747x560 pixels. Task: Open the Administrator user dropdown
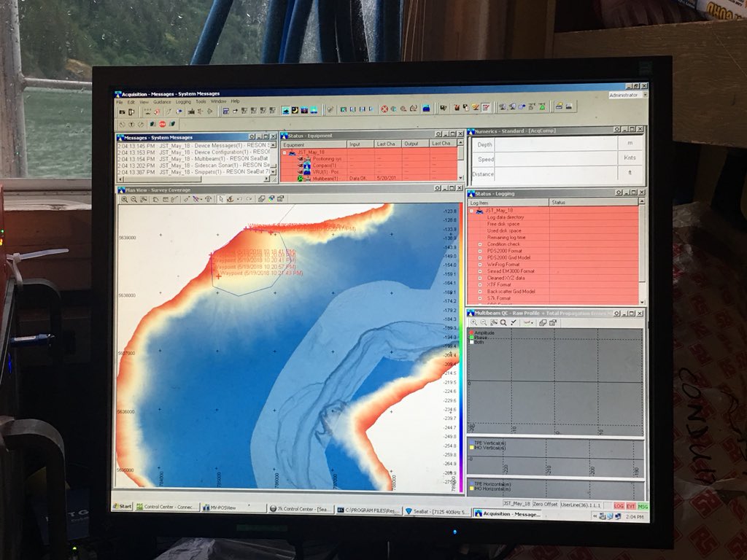(x=645, y=96)
